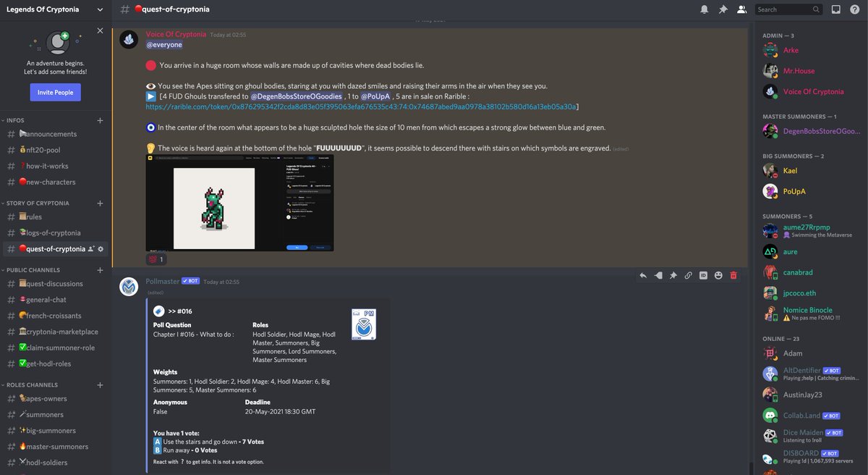
Task: Copy message ID with ID icon
Action: [x=703, y=275]
